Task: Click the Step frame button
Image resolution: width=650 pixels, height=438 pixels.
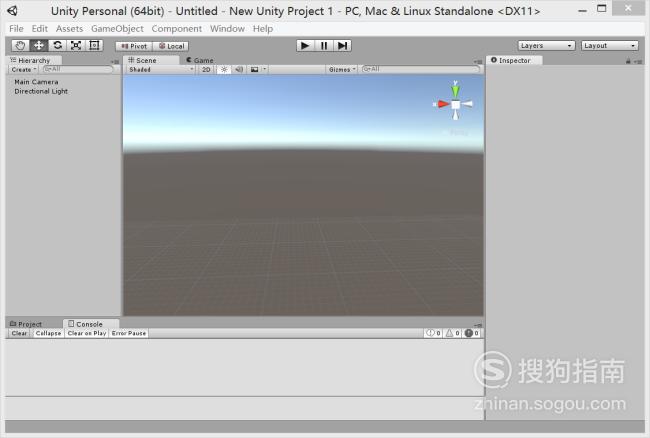Action: [x=342, y=46]
